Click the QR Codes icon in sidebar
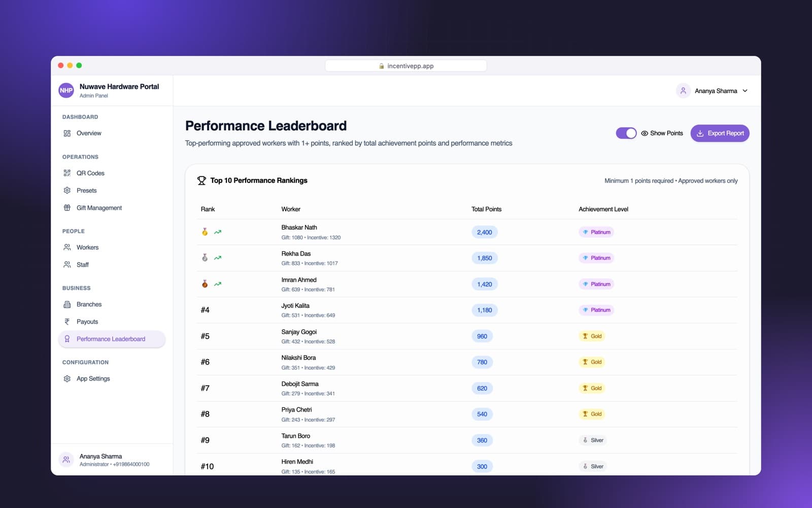 67,173
